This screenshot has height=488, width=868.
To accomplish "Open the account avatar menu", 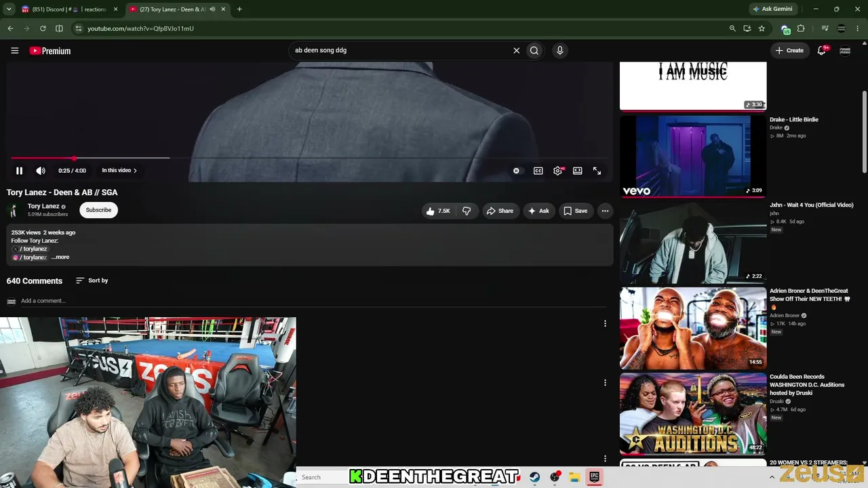I will [x=845, y=50].
